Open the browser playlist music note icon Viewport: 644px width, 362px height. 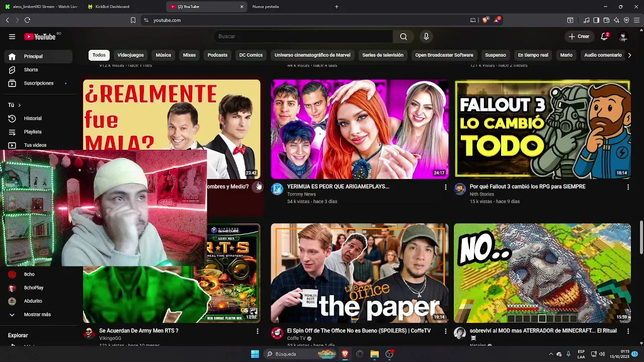(586, 20)
